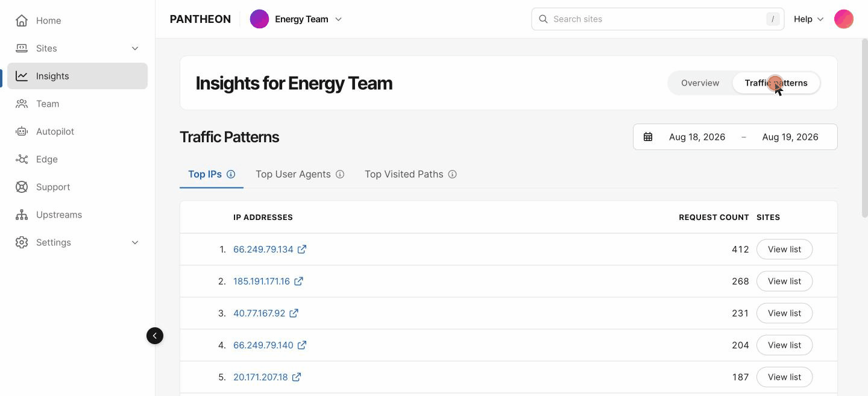The height and width of the screenshot is (396, 868).
Task: Open external link icon for 66.249.79.140
Action: click(302, 345)
